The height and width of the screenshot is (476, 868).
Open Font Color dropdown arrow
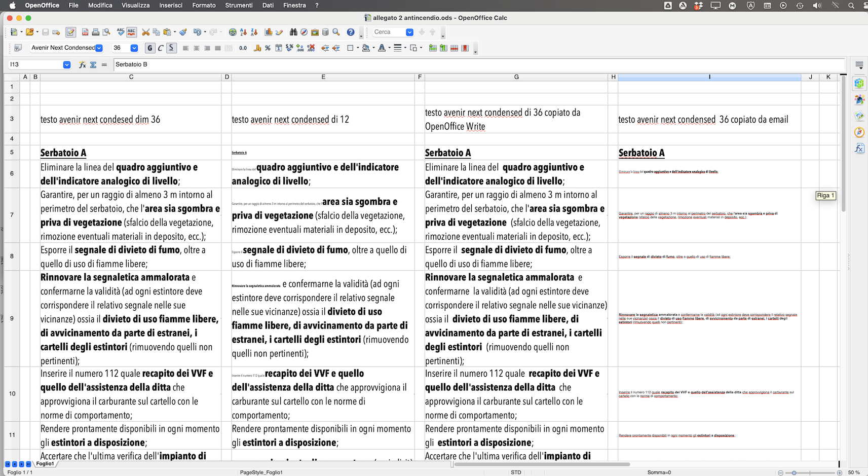[x=389, y=48]
